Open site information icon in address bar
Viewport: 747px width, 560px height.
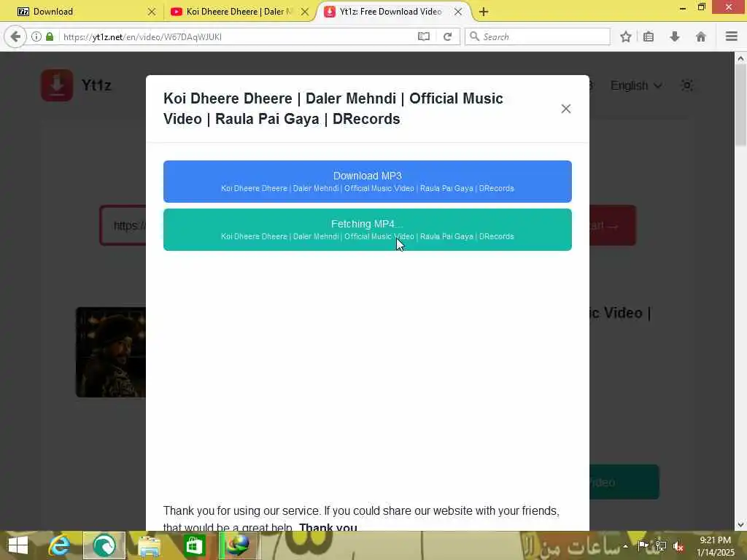pyautogui.click(x=36, y=36)
